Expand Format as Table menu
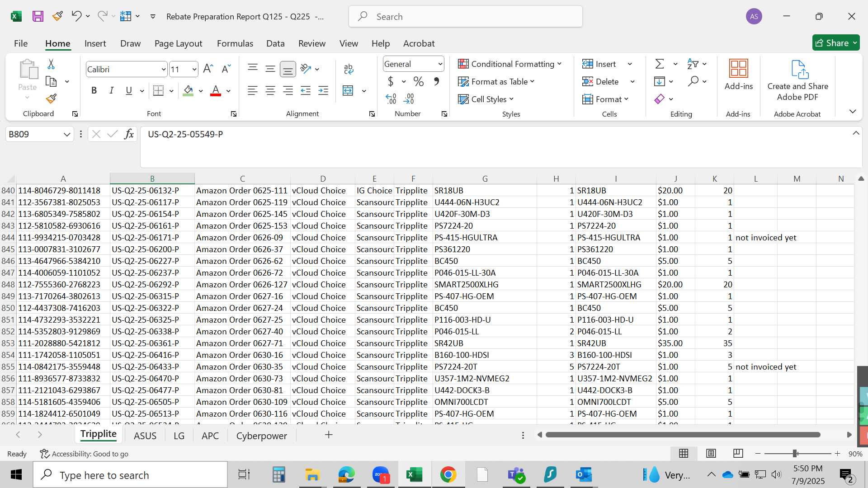This screenshot has height=488, width=868. [x=496, y=82]
